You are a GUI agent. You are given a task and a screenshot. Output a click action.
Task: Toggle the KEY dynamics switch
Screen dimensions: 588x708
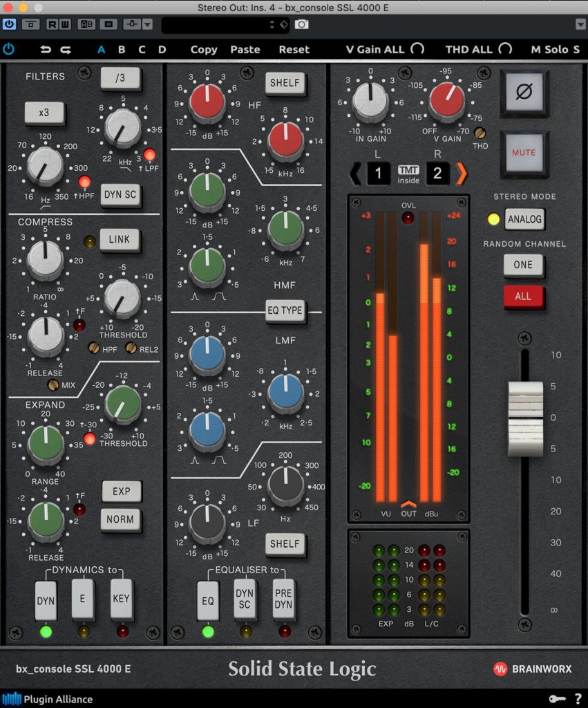pos(121,599)
